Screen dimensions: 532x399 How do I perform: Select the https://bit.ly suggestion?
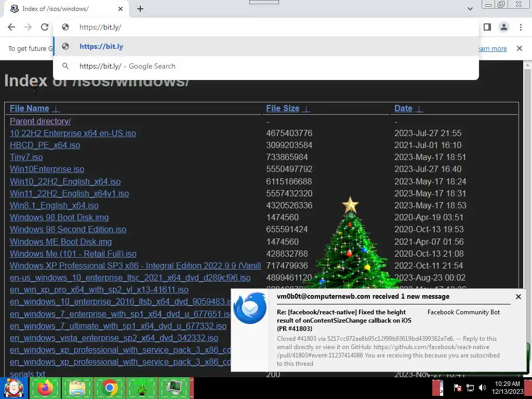coord(266,46)
